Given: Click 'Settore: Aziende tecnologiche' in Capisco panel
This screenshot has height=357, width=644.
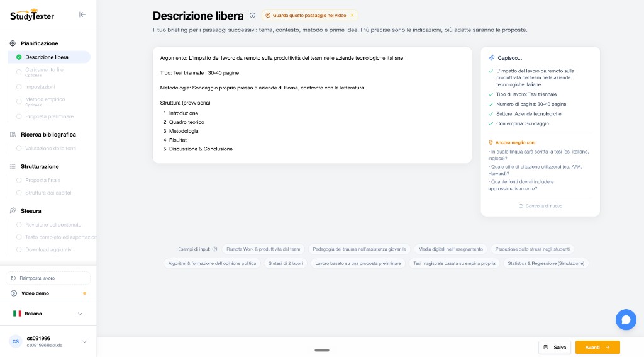Looking at the screenshot, I should tap(528, 114).
